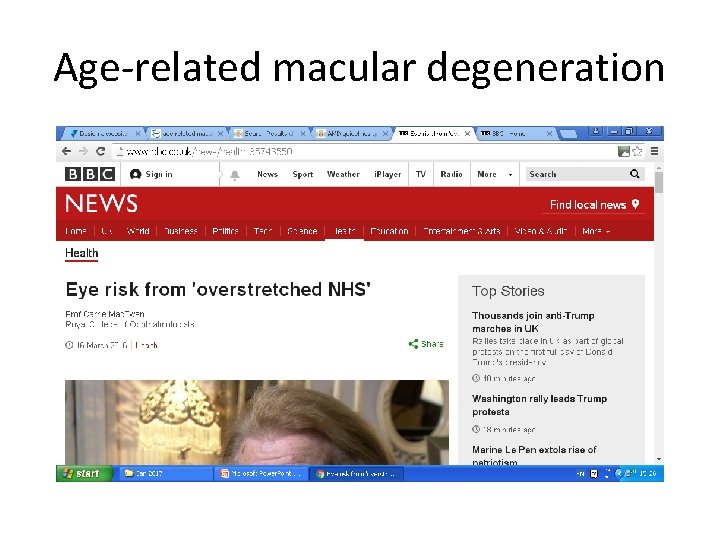Click the extension icon beside bookmark star
Screen dimensions: 720x540
624,151
